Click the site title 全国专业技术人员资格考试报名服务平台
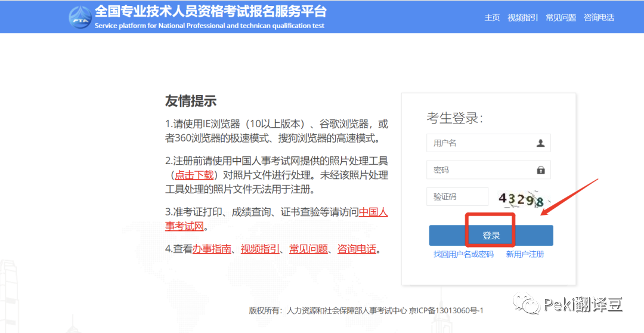Image resolution: width=644 pixels, height=333 pixels. (x=210, y=11)
